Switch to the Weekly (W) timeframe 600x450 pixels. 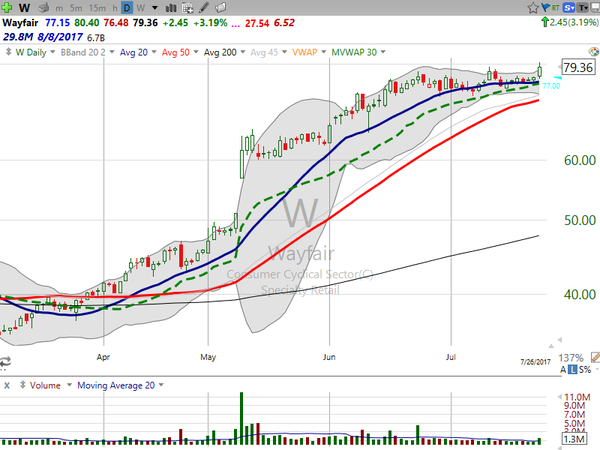coord(140,8)
